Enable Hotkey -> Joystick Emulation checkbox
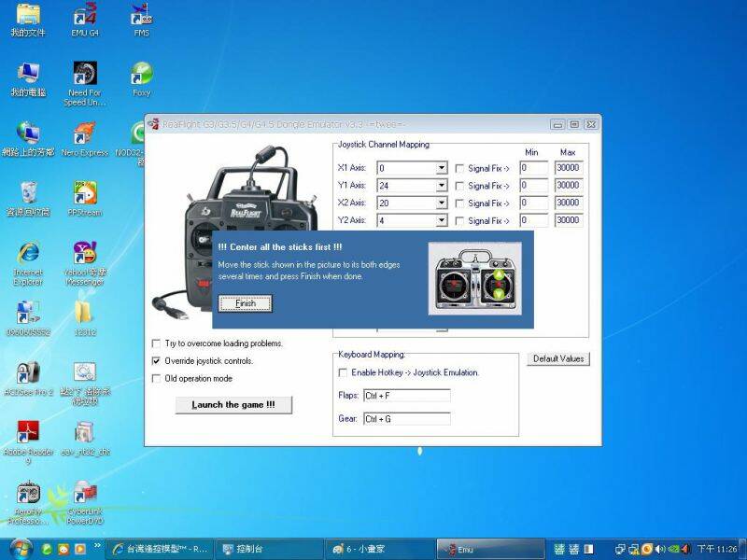747x560 pixels. pyautogui.click(x=343, y=372)
